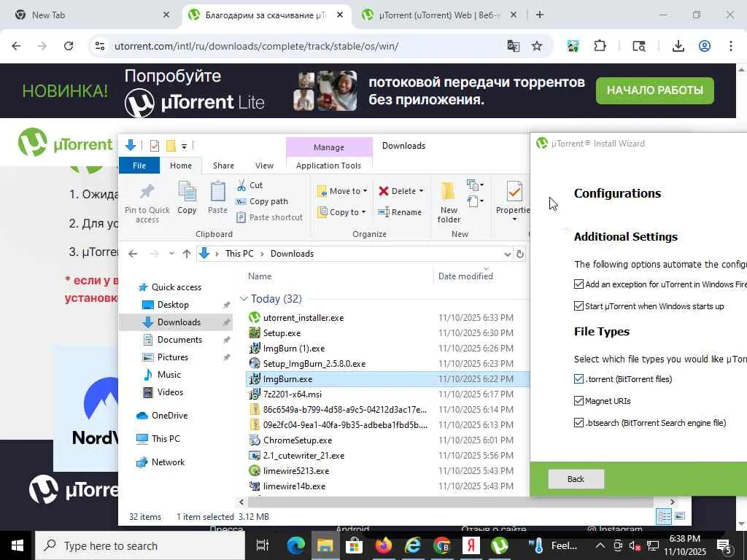Open the Delete dropdown arrow
Viewport: 747px width, 560px height.
pos(421,191)
